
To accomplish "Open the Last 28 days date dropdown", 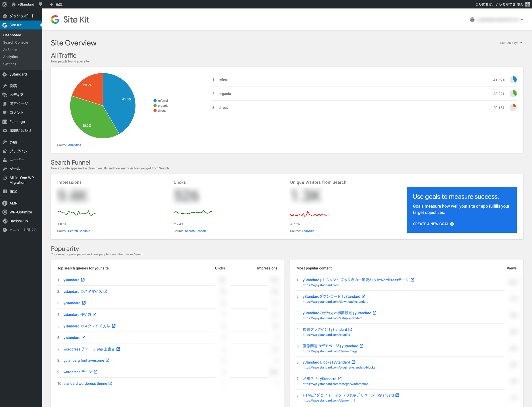I will click(x=511, y=43).
